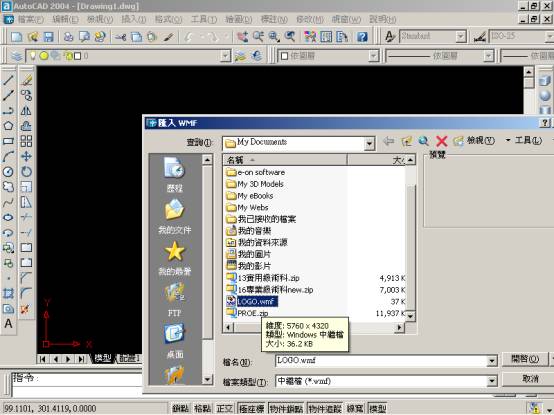Viewport: 554px width, 415px height.
Task: Click the Cut scissors icon
Action: (x=120, y=37)
